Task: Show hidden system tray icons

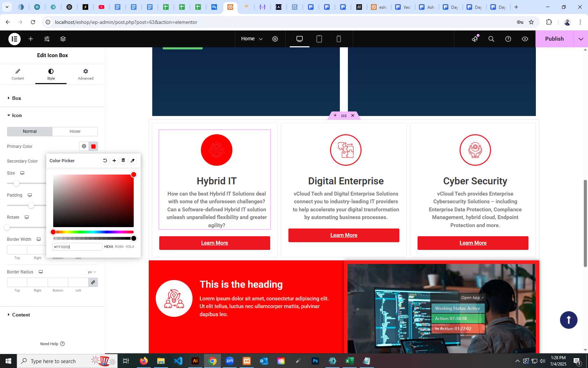Action: coord(517,361)
